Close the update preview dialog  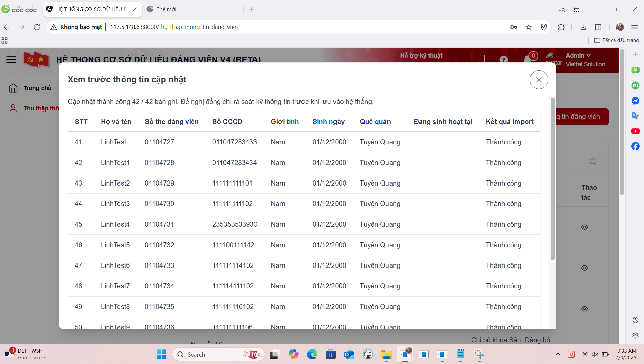tap(539, 80)
